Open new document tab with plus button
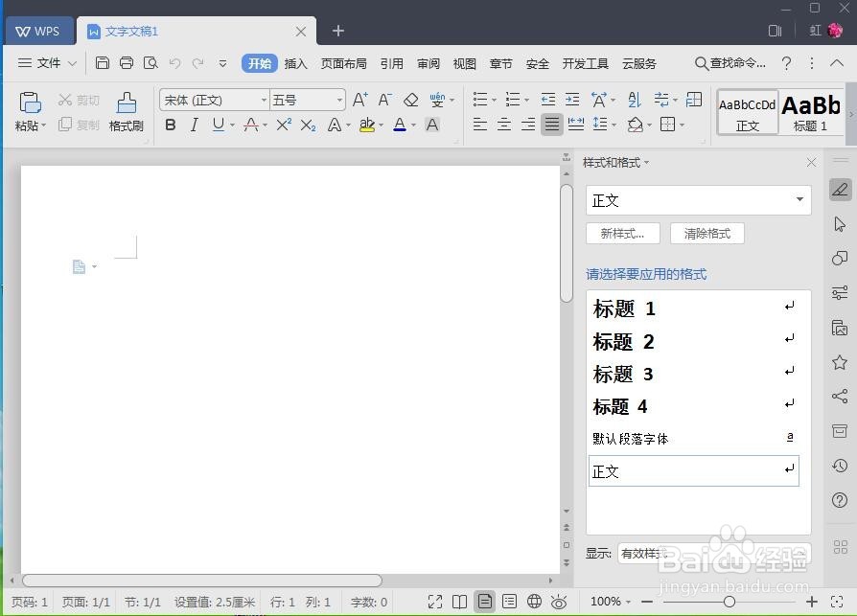 point(338,31)
